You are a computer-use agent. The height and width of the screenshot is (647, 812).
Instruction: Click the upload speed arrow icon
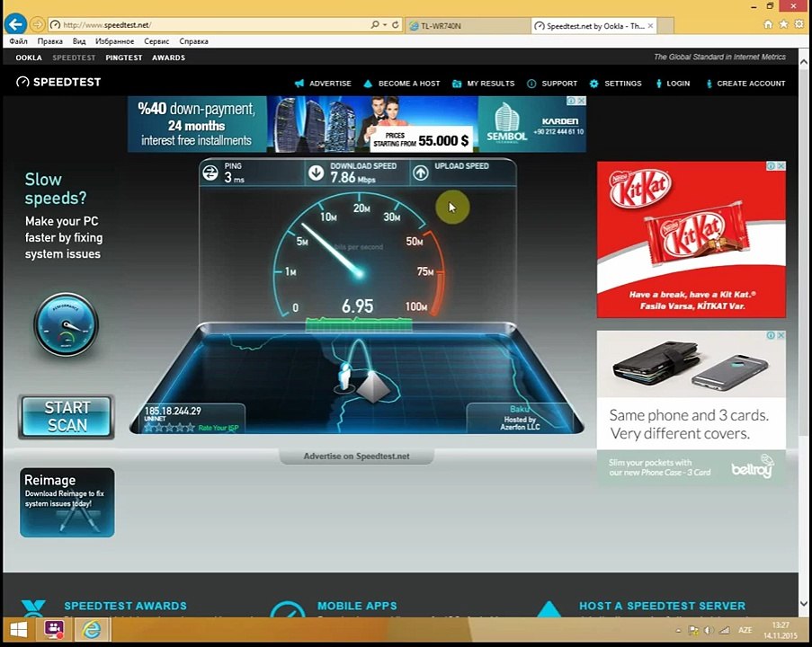click(x=421, y=173)
